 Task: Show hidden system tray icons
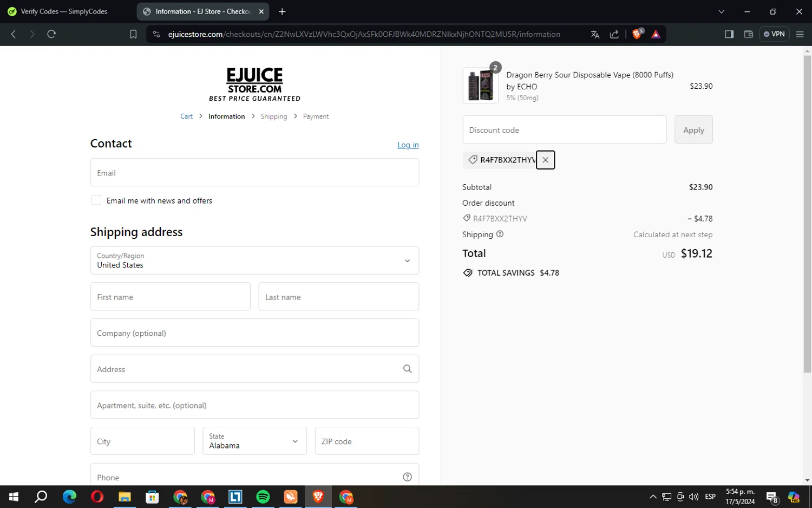[653, 497]
